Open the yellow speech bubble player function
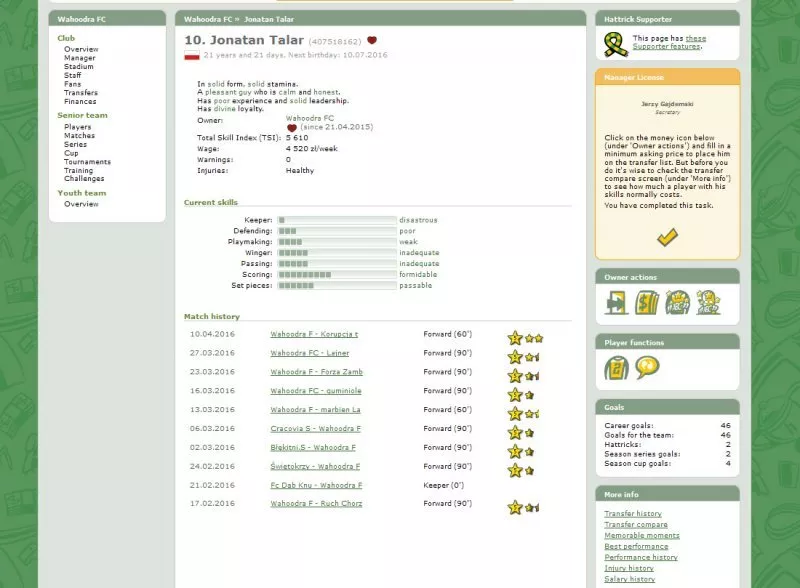The width and height of the screenshot is (800, 588). (x=647, y=367)
